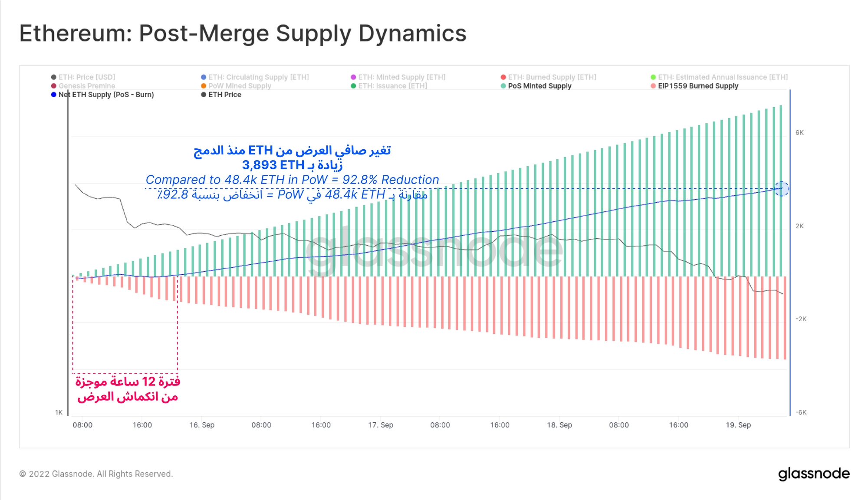Toggle ETH: Estimated Annual Issuance legend
Image resolution: width=868 pixels, height=500 pixels.
coord(723,77)
